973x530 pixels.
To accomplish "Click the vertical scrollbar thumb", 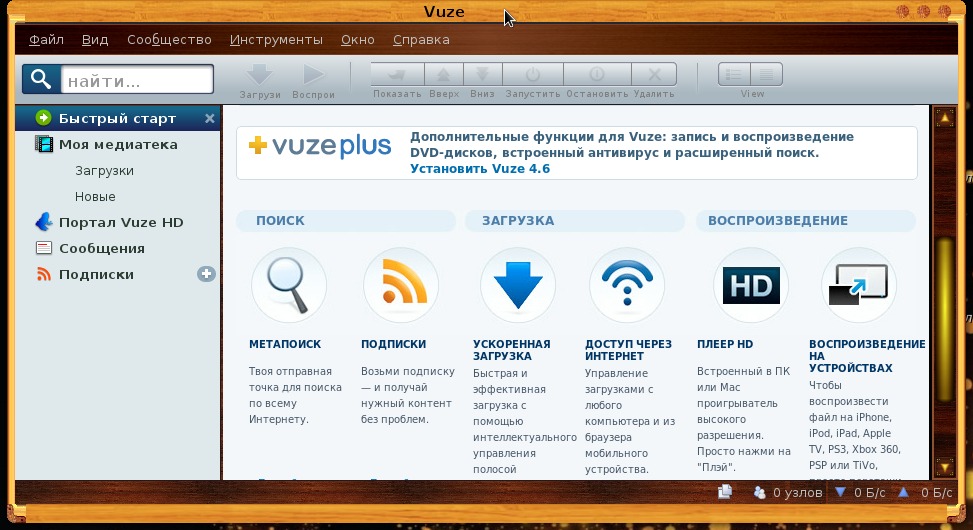I will [x=944, y=320].
